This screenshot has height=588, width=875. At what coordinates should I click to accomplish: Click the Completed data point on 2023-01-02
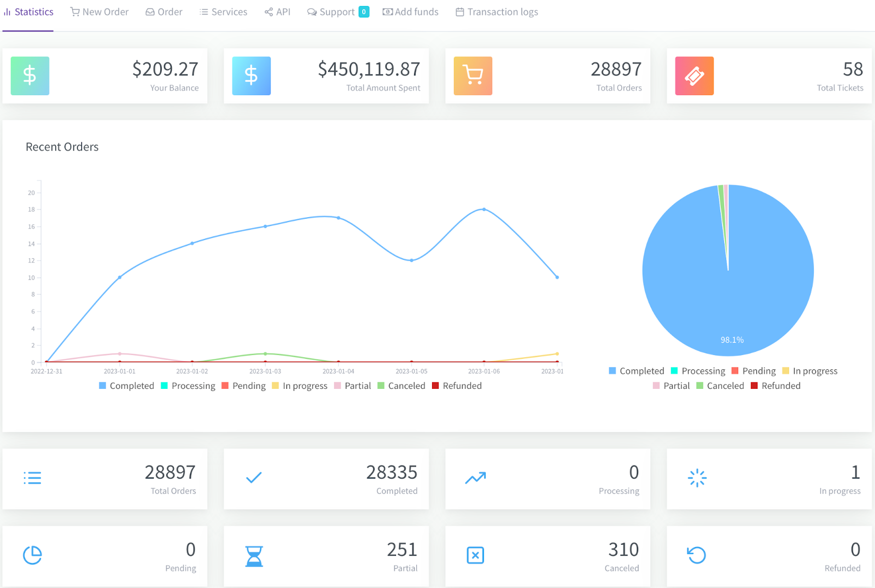pos(192,243)
